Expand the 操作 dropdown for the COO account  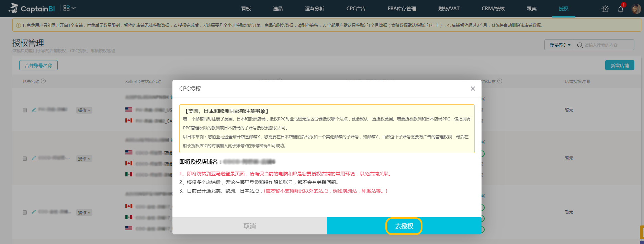tap(84, 212)
